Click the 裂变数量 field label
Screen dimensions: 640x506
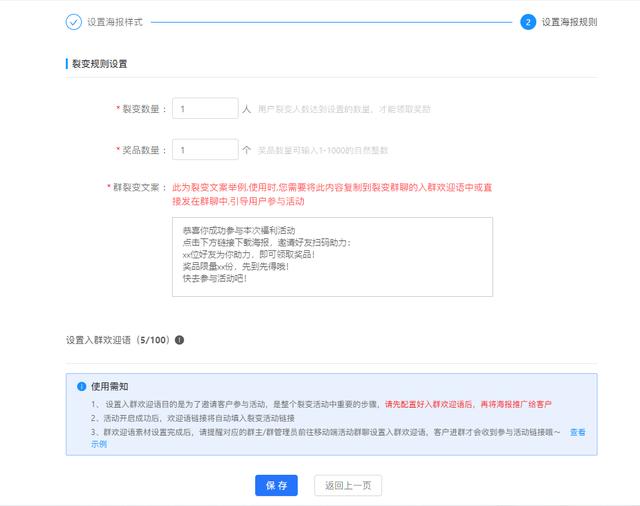click(x=143, y=108)
